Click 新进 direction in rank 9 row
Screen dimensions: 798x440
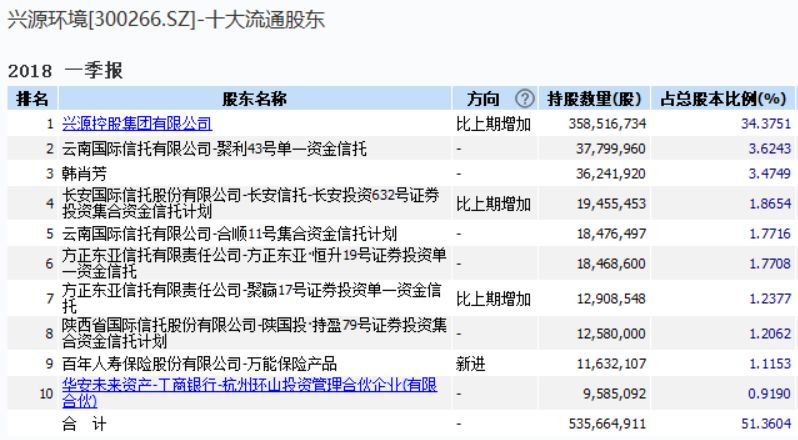471,363
